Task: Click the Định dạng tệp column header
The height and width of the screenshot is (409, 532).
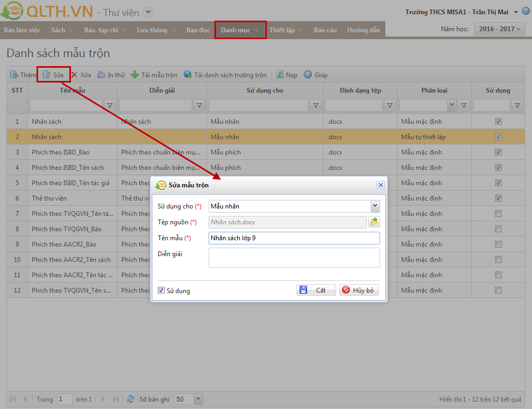Action: click(x=360, y=90)
